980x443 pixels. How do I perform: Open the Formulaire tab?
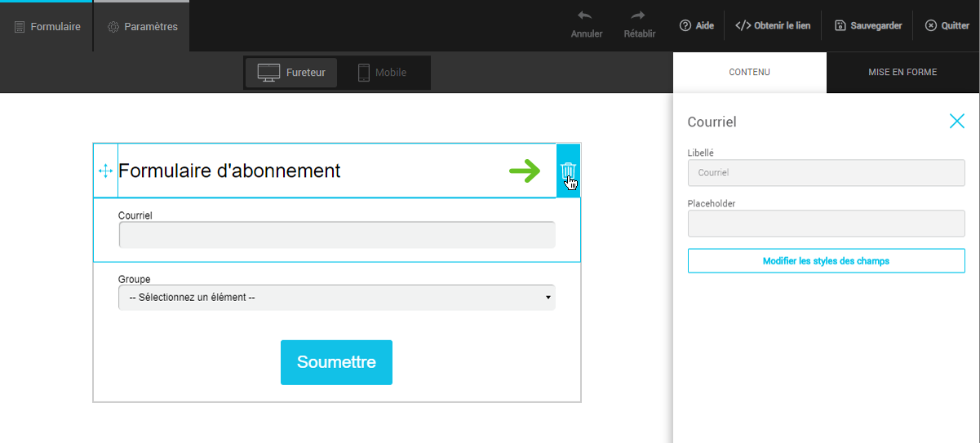pos(47,27)
